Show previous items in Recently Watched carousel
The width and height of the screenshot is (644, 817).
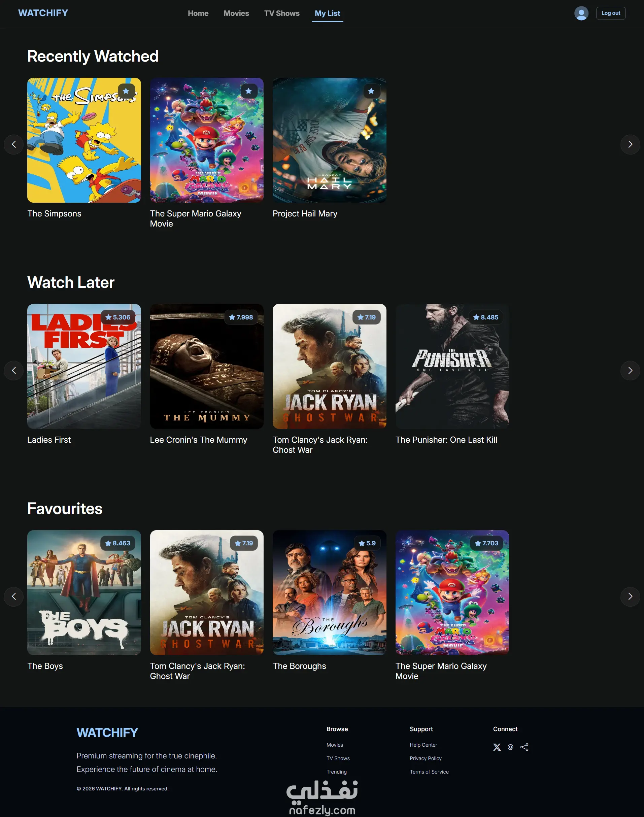(14, 144)
